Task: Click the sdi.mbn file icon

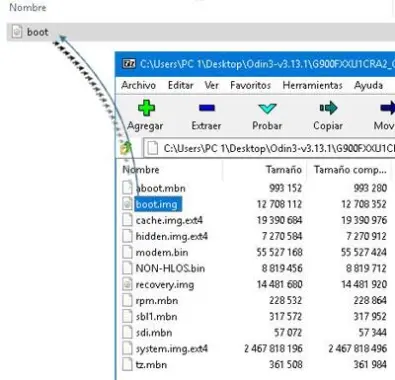Action: 127,332
